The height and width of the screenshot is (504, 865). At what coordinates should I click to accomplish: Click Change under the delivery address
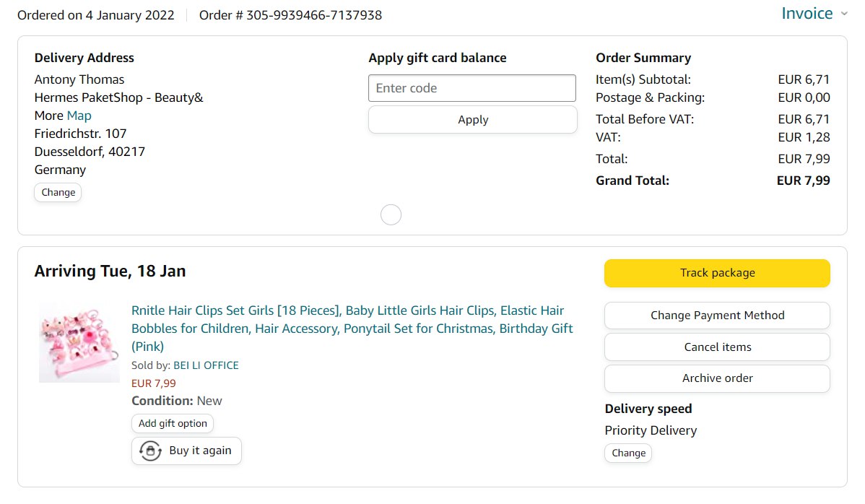tap(58, 192)
